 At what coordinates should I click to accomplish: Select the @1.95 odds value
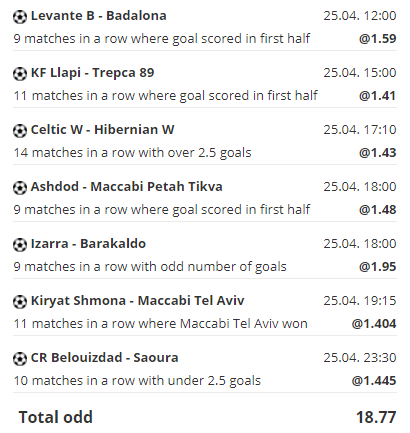click(x=378, y=267)
